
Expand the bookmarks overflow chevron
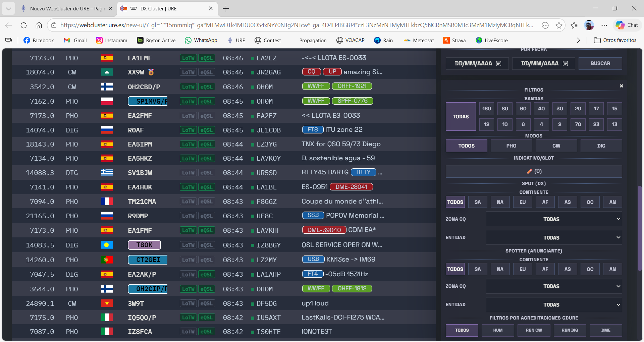coord(578,40)
